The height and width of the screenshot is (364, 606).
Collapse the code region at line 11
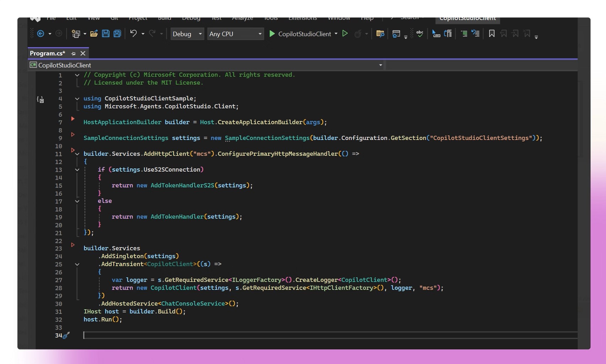(77, 154)
